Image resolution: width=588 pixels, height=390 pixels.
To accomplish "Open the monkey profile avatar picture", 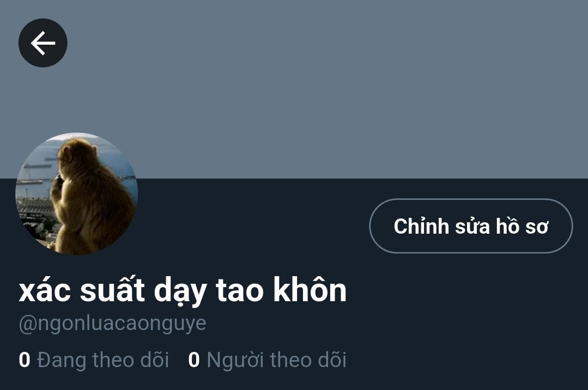I will 76,193.
